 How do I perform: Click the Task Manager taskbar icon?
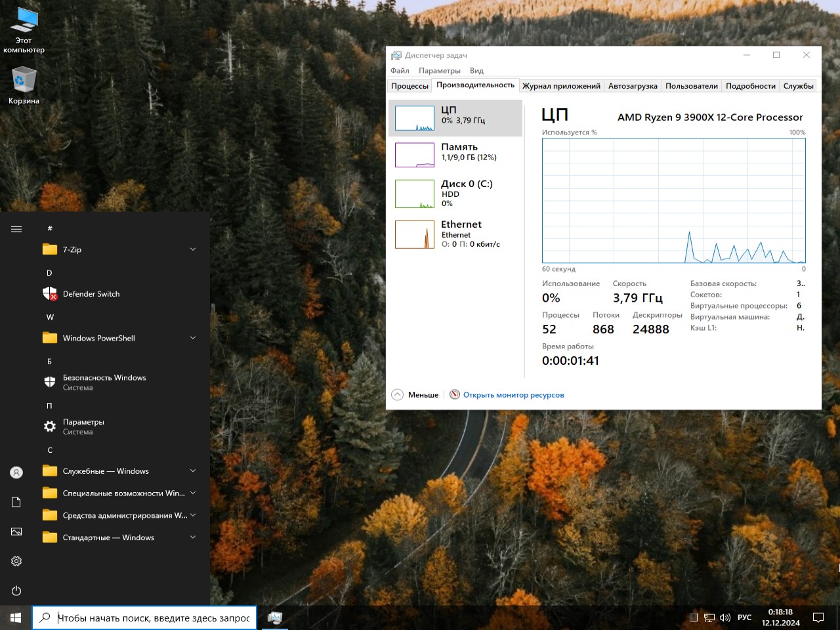click(275, 618)
